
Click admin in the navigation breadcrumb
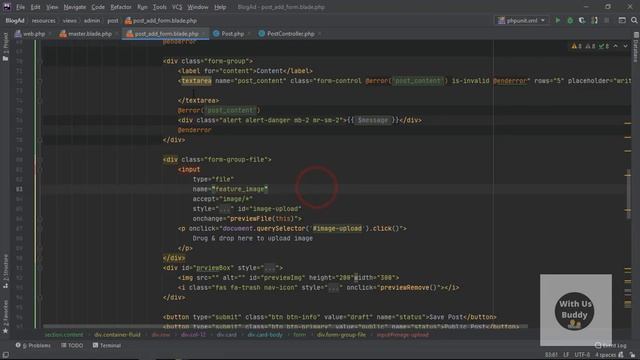tap(92, 20)
